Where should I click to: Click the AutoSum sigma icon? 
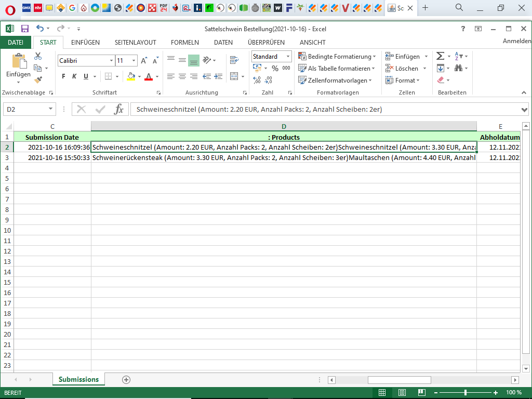[440, 56]
